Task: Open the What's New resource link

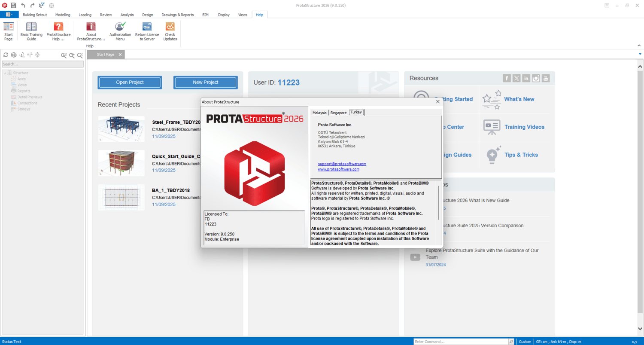Action: click(x=519, y=99)
